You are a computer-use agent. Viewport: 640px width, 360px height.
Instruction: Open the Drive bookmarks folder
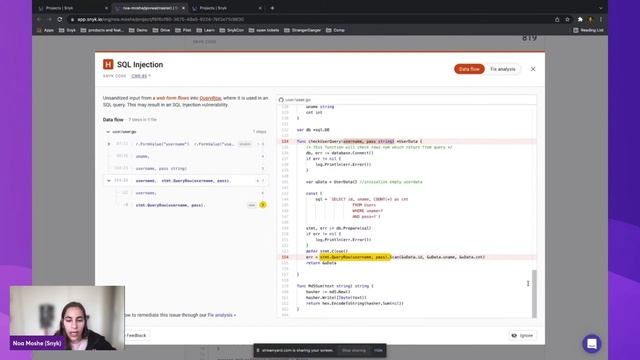click(162, 30)
